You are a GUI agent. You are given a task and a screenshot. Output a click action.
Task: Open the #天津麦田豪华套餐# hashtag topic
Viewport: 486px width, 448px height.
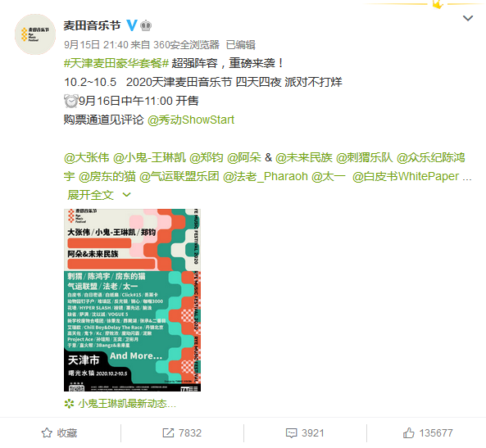click(116, 63)
